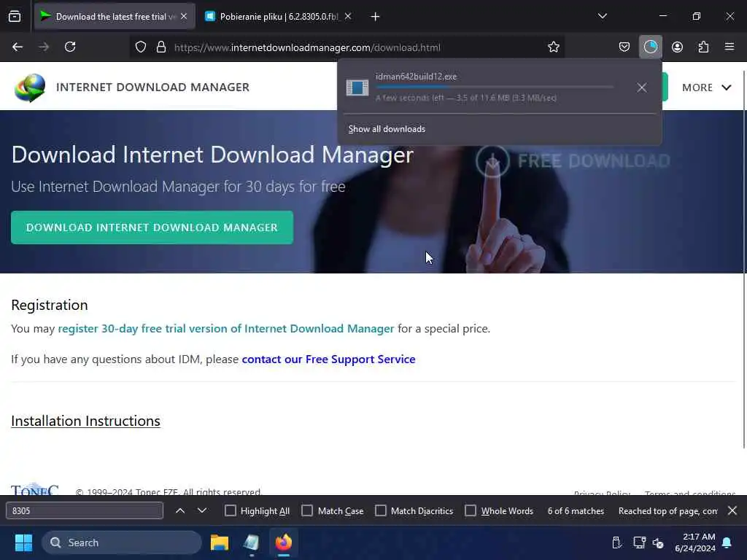Click Download Internet Download Manager green button

(x=152, y=227)
